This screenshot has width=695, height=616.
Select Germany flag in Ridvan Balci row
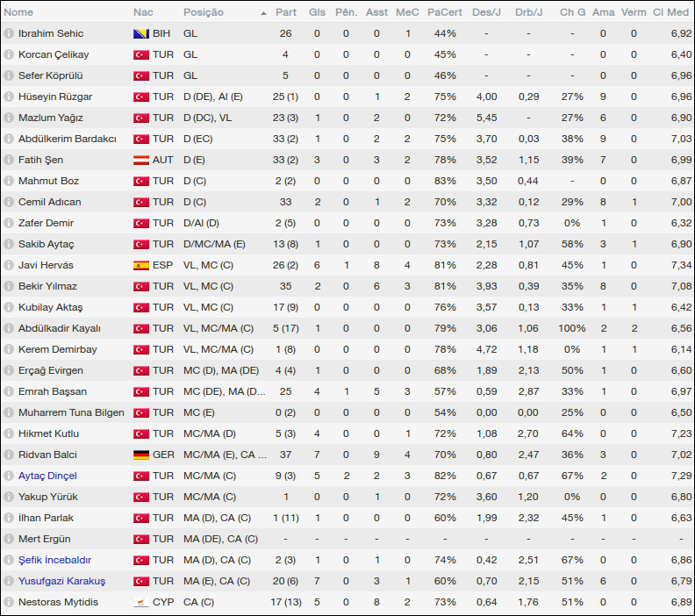[140, 455]
